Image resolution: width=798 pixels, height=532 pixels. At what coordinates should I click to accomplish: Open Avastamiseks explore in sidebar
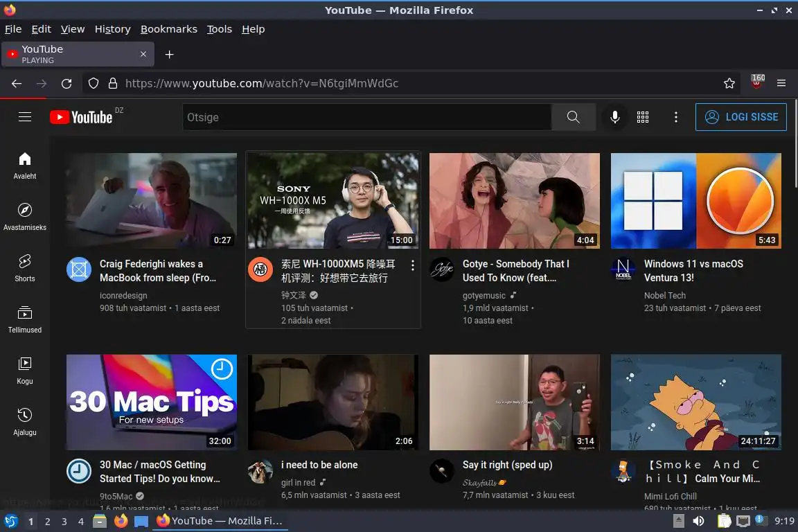click(x=25, y=218)
